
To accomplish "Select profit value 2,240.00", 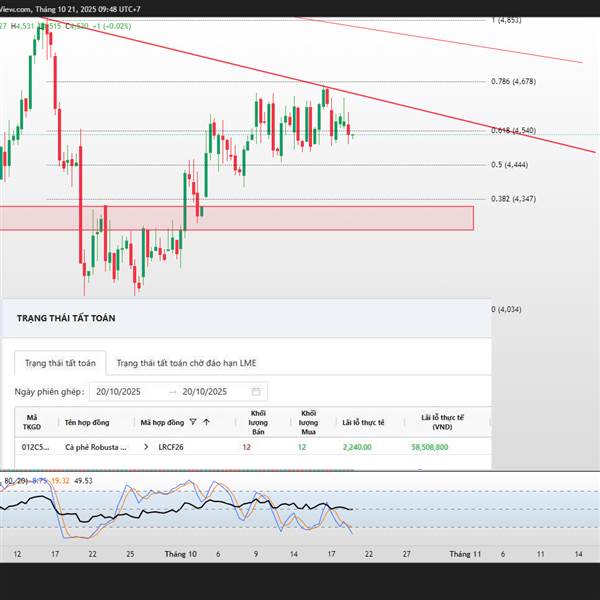I will (x=357, y=447).
